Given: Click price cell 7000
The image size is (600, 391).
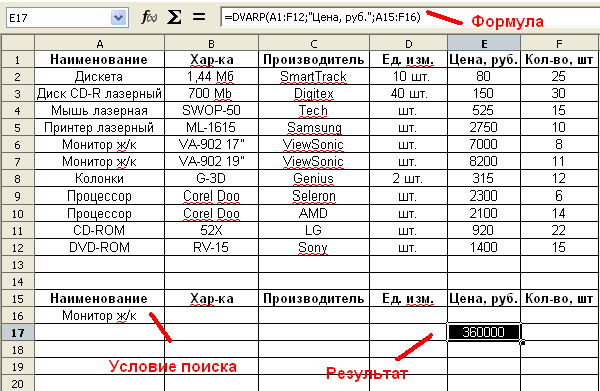Looking at the screenshot, I should click(x=484, y=145).
